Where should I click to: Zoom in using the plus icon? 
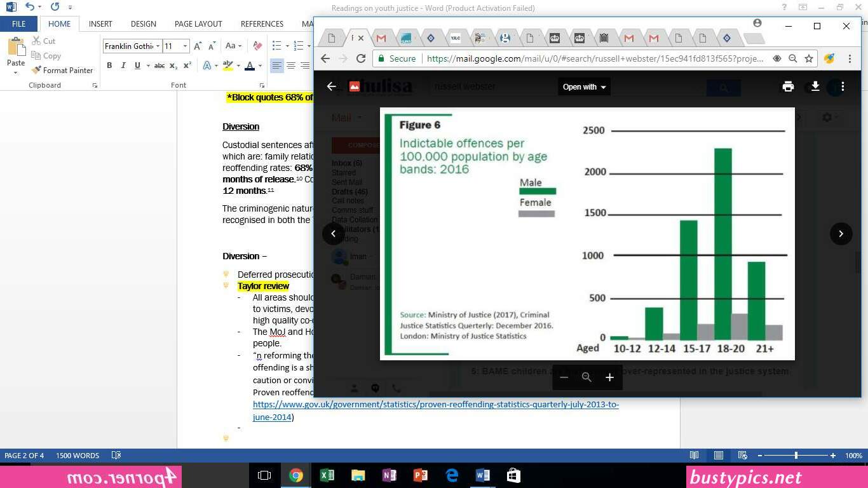point(609,377)
